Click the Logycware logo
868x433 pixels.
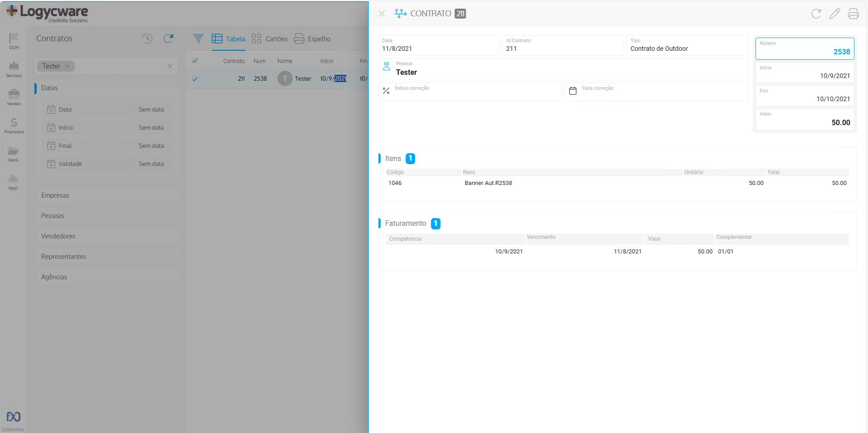pyautogui.click(x=47, y=13)
